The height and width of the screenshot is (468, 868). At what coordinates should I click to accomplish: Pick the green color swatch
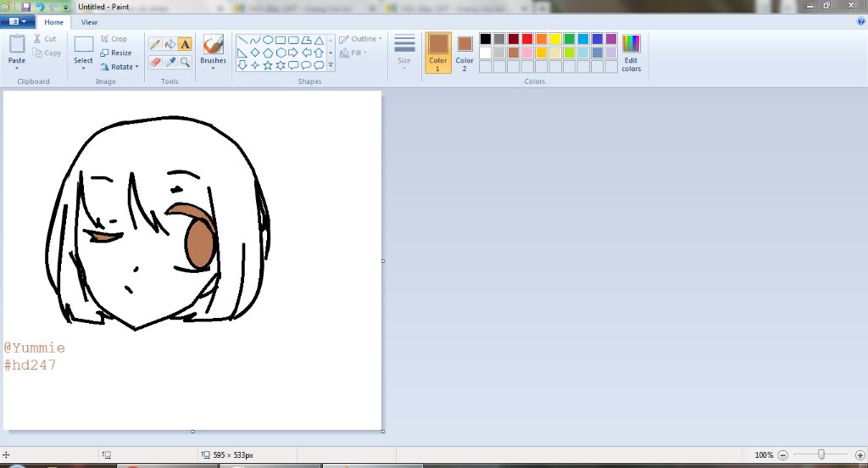point(569,39)
